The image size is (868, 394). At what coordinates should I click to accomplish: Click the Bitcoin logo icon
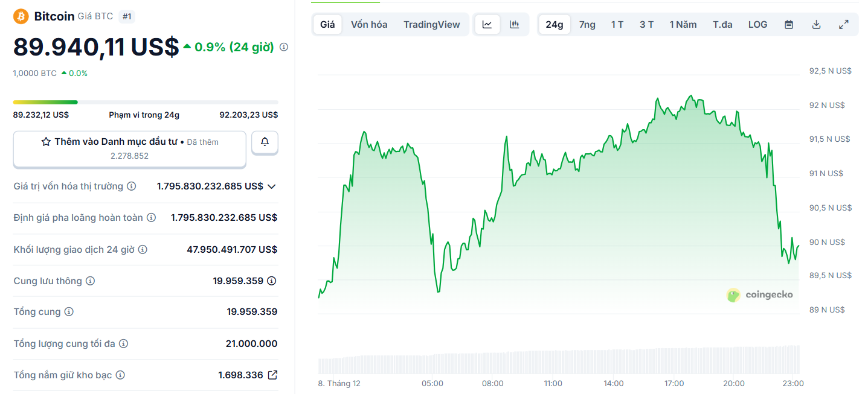pos(21,16)
